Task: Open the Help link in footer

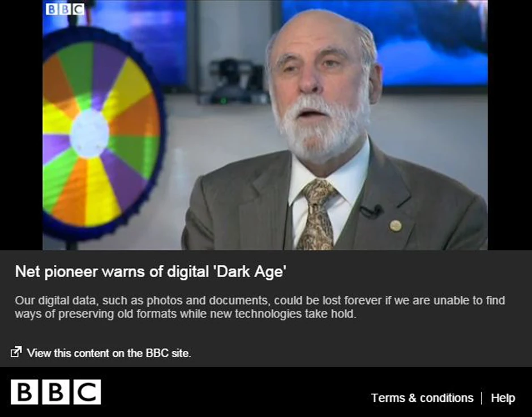Action: pyautogui.click(x=503, y=398)
